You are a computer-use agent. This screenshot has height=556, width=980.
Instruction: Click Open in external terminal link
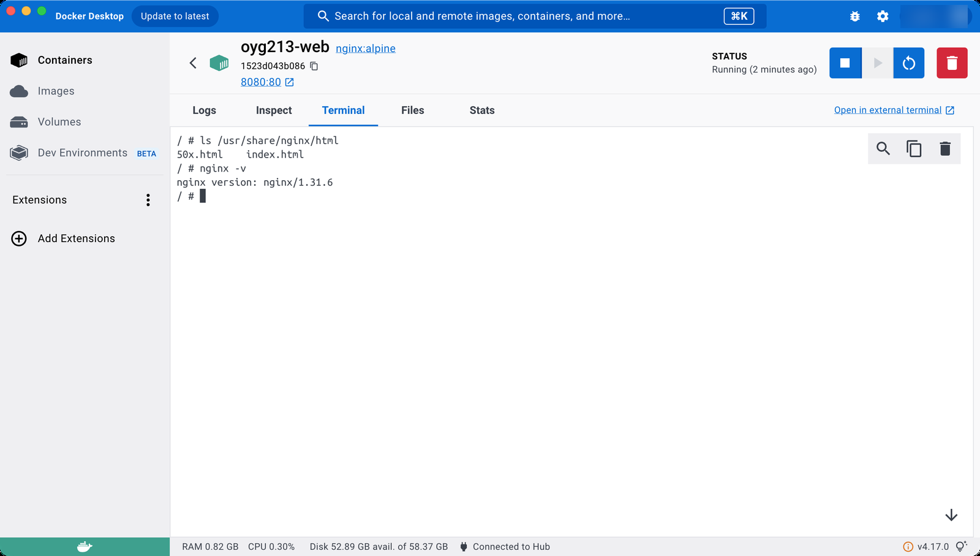point(894,110)
